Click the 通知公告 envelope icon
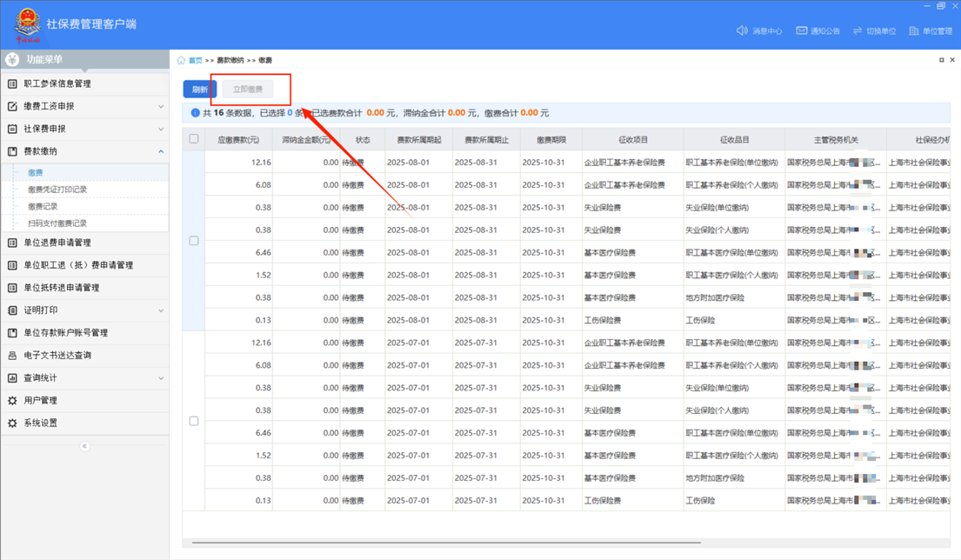The height and width of the screenshot is (560, 961). point(802,30)
